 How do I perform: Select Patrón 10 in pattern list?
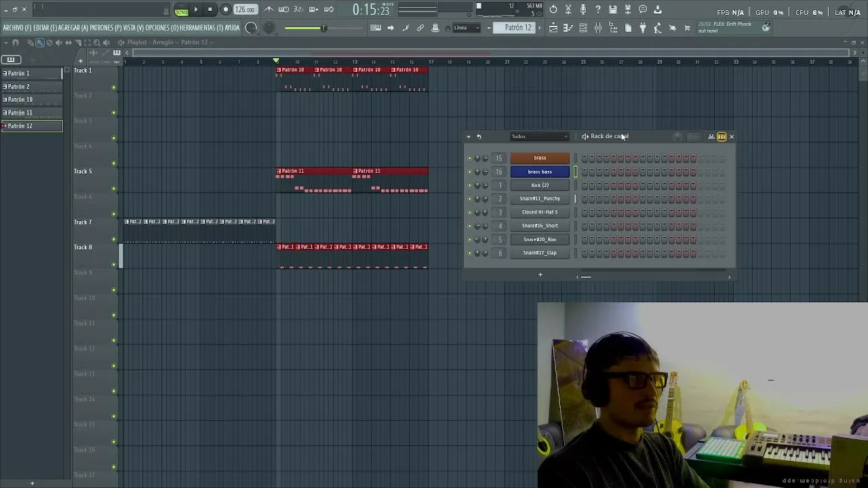(32, 100)
